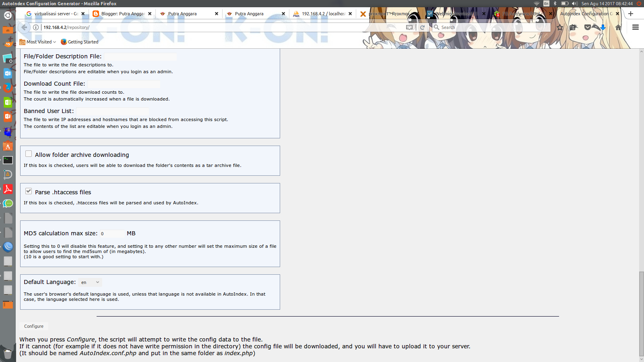Open the Firefox hamburger menu
The width and height of the screenshot is (644, 362).
(636, 27)
